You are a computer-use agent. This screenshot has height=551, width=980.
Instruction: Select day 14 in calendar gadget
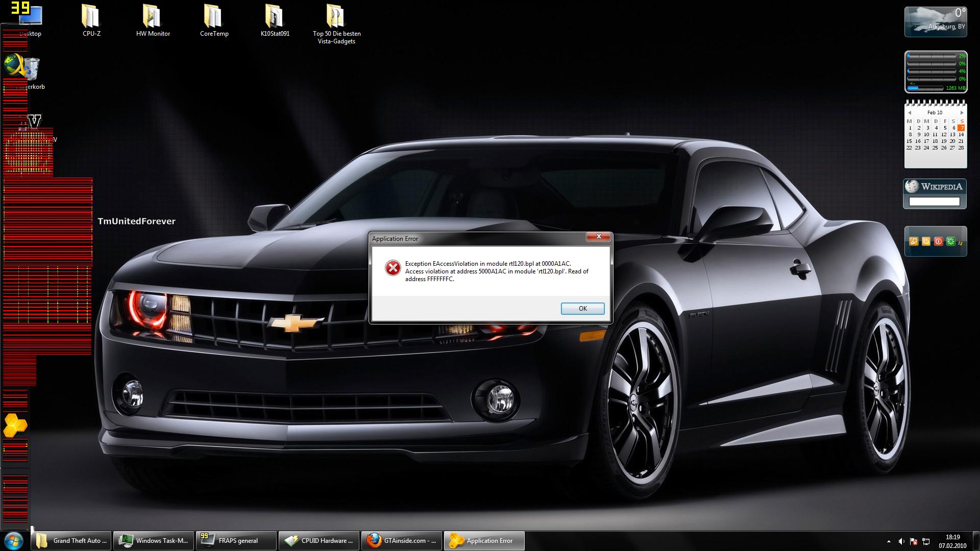click(961, 135)
